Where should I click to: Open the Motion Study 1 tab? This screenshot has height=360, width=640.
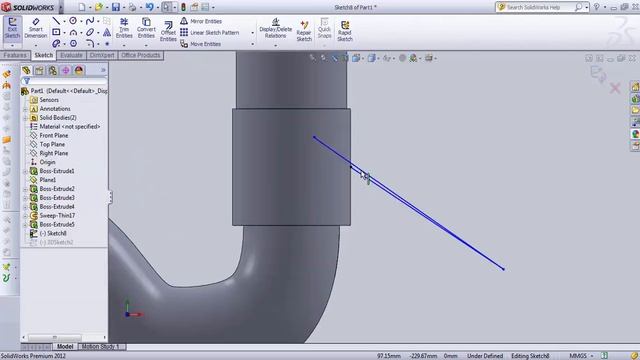click(100, 347)
